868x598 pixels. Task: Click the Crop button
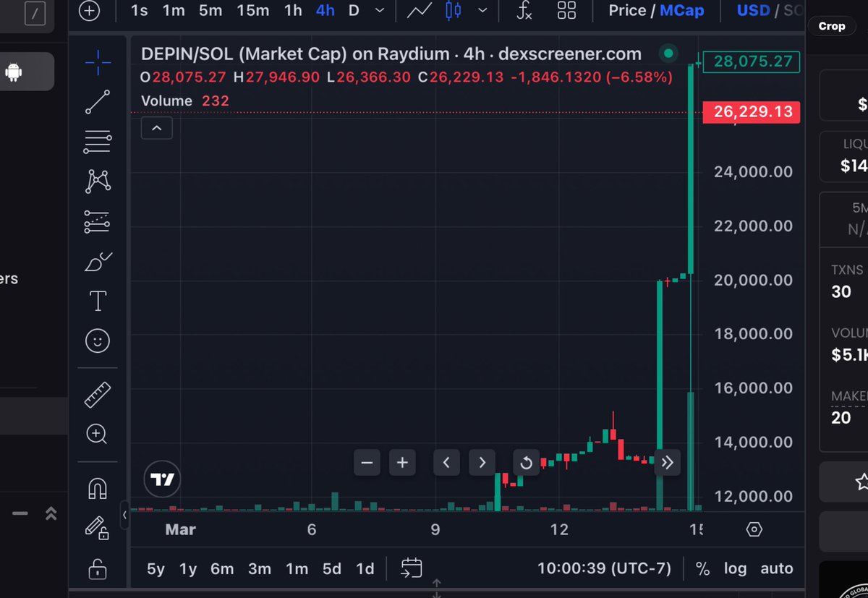point(832,26)
